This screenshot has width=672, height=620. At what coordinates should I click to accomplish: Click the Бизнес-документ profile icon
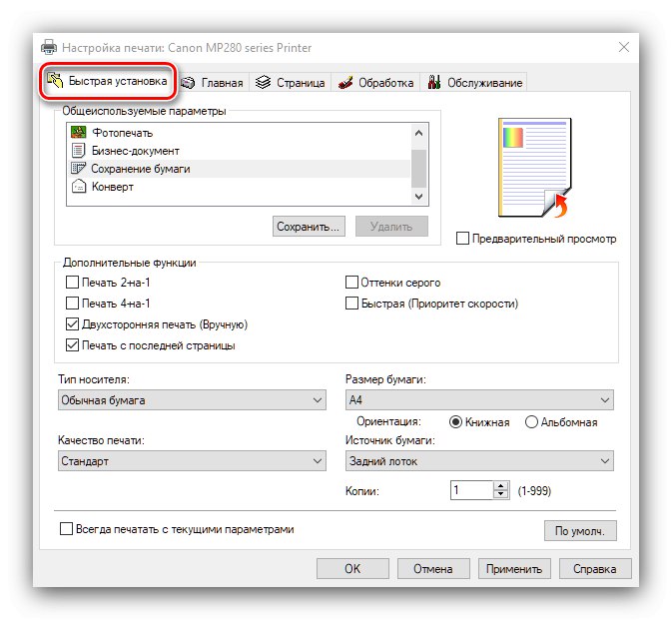(78, 151)
